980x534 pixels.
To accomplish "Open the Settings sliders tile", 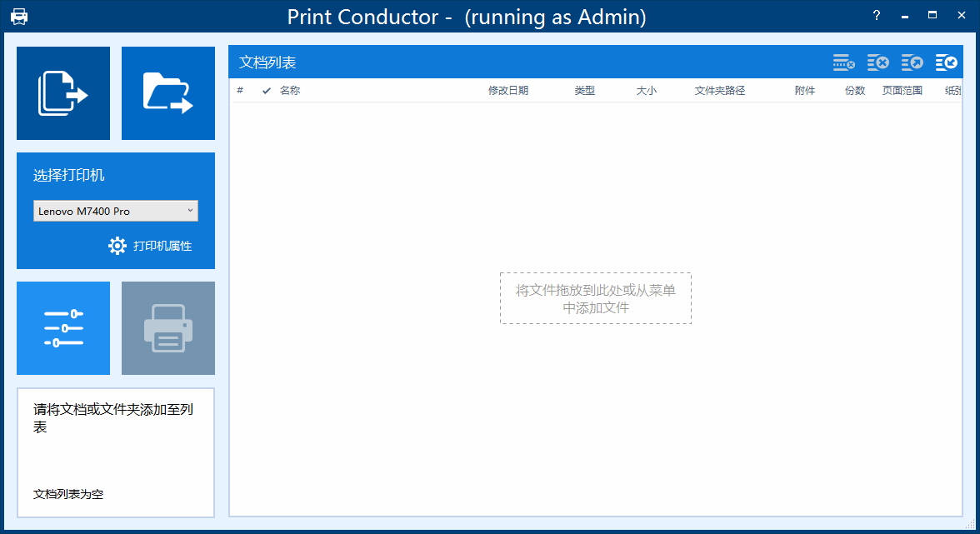I will [63, 328].
